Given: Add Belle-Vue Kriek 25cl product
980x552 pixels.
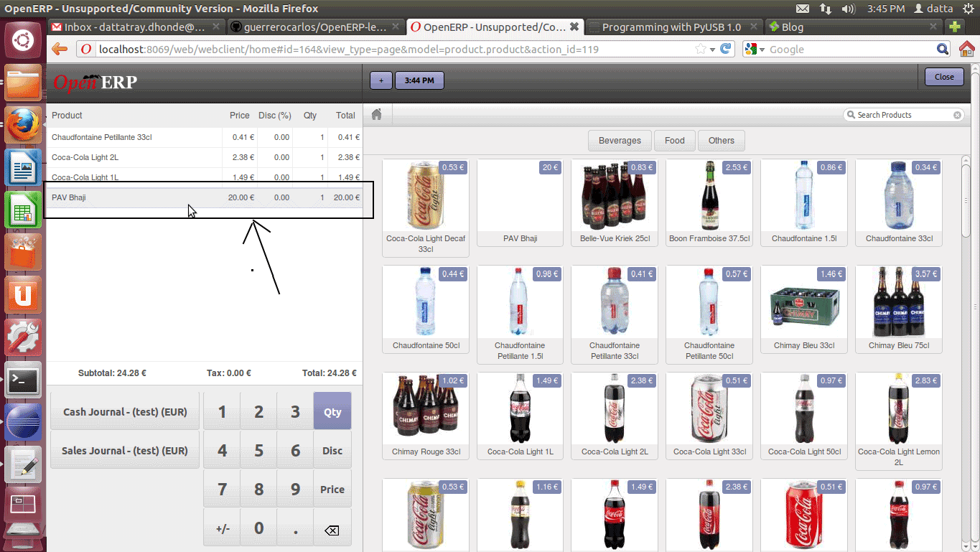Looking at the screenshot, I should click(615, 202).
